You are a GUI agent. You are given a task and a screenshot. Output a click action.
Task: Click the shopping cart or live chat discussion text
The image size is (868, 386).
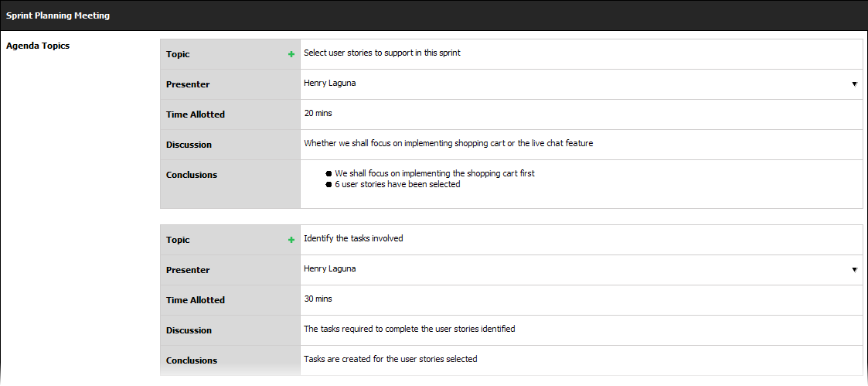click(x=448, y=143)
